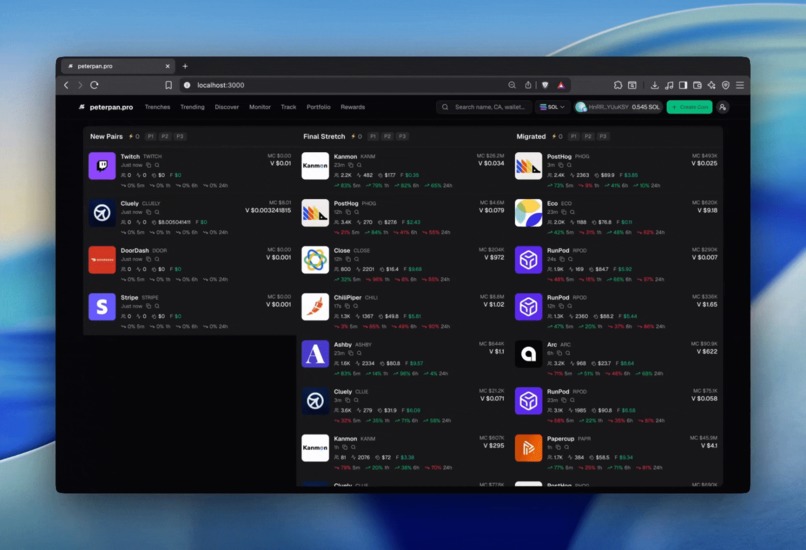Open the browser downloads icon
Image resolution: width=806 pixels, height=550 pixels.
click(654, 85)
